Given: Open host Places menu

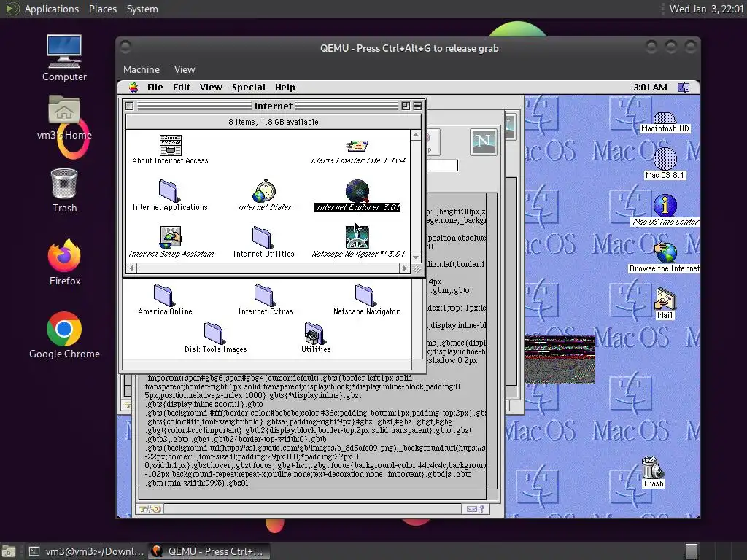Looking at the screenshot, I should coord(102,9).
